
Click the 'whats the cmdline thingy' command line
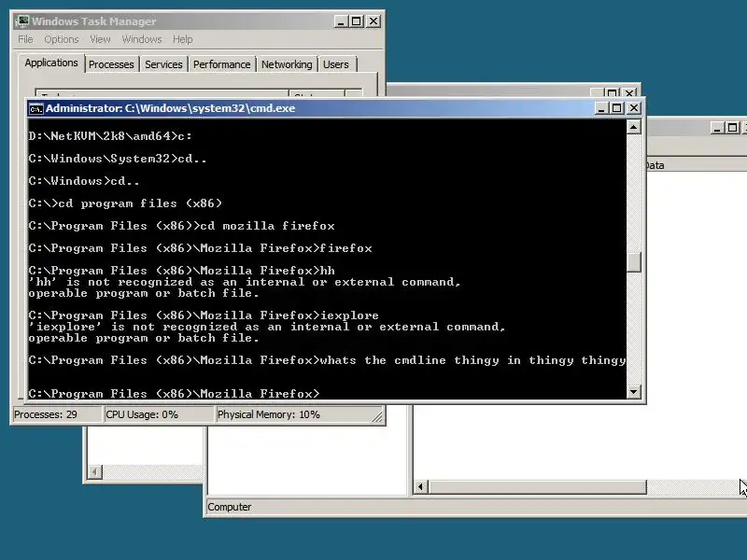click(x=327, y=360)
